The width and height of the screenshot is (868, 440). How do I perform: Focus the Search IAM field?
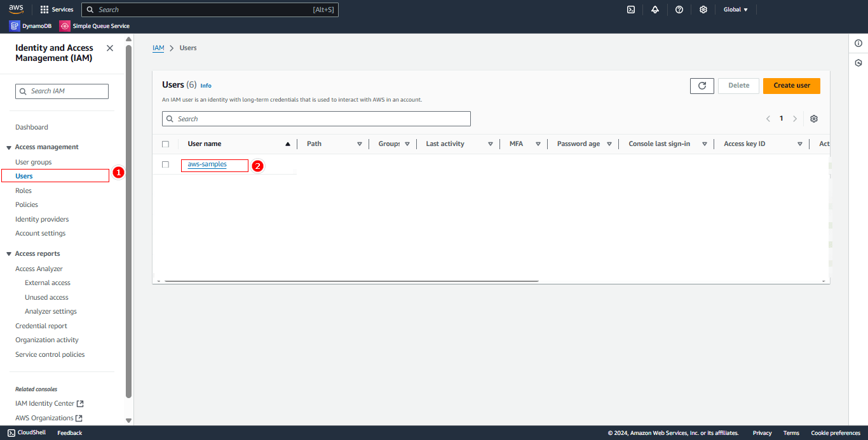pyautogui.click(x=62, y=91)
